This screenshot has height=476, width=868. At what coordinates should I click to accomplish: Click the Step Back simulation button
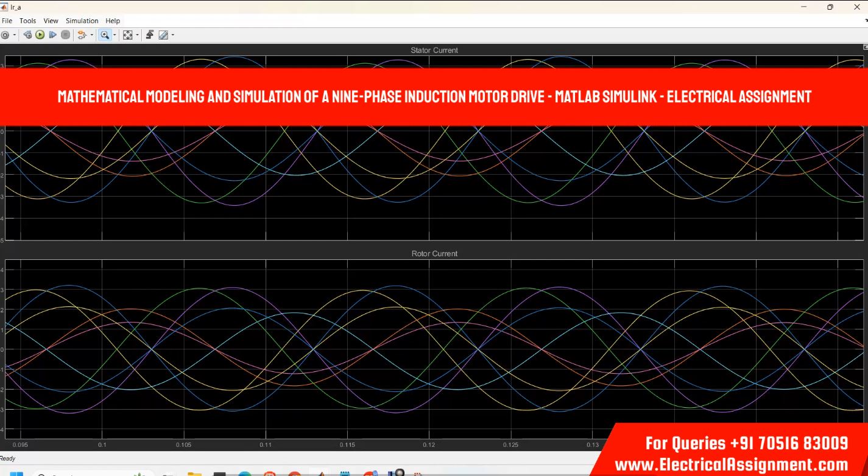27,35
